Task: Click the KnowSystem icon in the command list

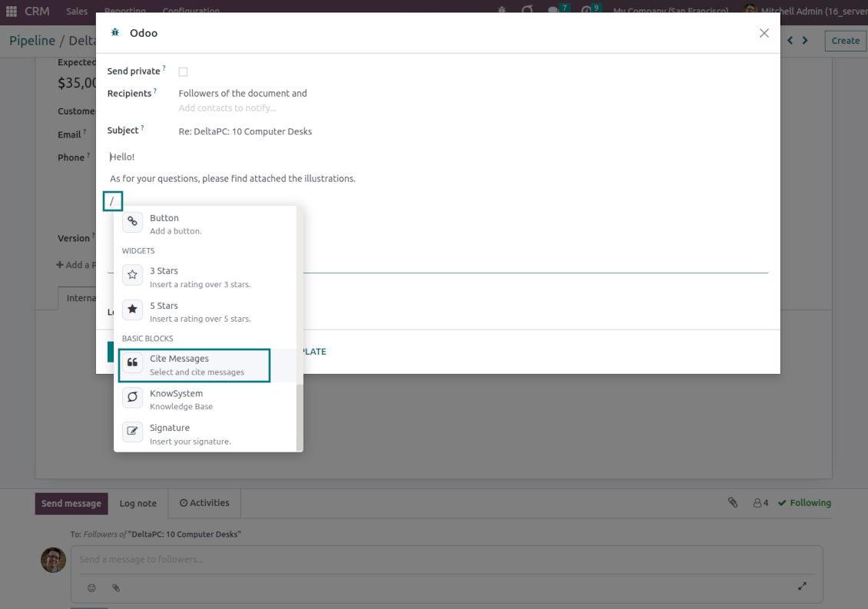Action: pyautogui.click(x=132, y=398)
